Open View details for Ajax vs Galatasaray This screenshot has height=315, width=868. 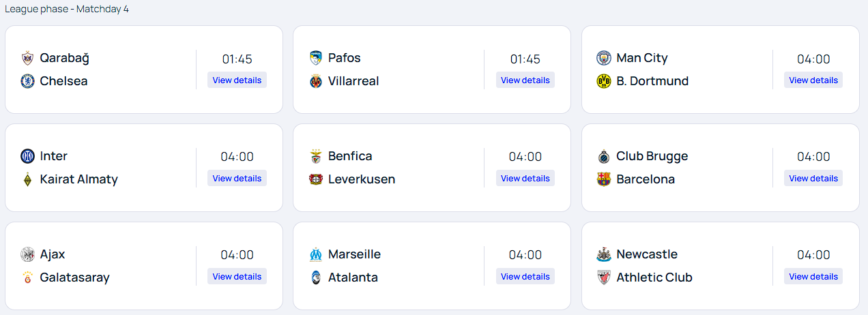[x=237, y=277]
